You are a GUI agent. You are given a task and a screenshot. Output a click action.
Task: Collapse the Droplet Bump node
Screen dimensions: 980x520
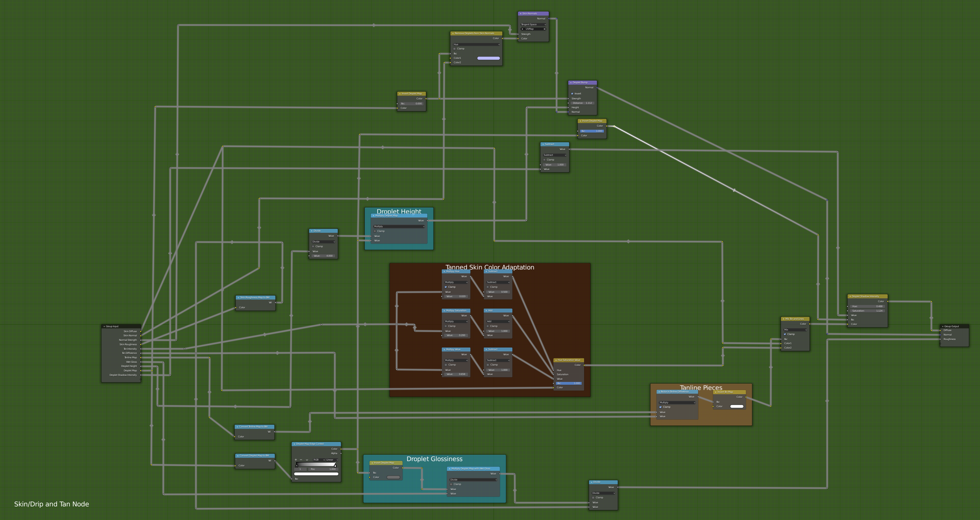pos(571,82)
